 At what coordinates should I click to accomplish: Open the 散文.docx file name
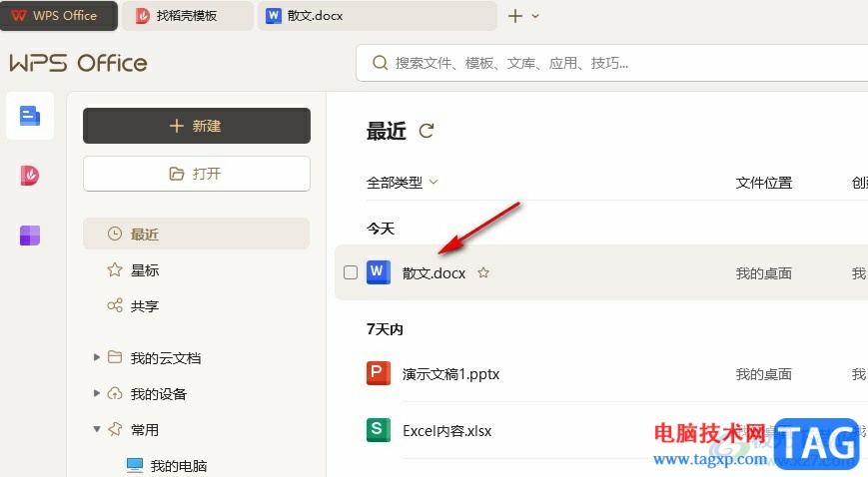pyautogui.click(x=434, y=273)
